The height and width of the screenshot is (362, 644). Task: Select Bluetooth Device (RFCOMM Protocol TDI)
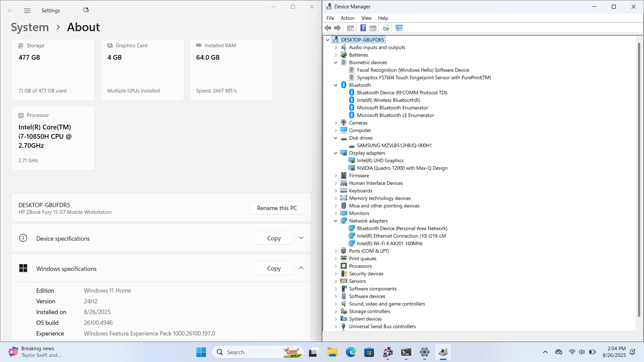(x=402, y=93)
